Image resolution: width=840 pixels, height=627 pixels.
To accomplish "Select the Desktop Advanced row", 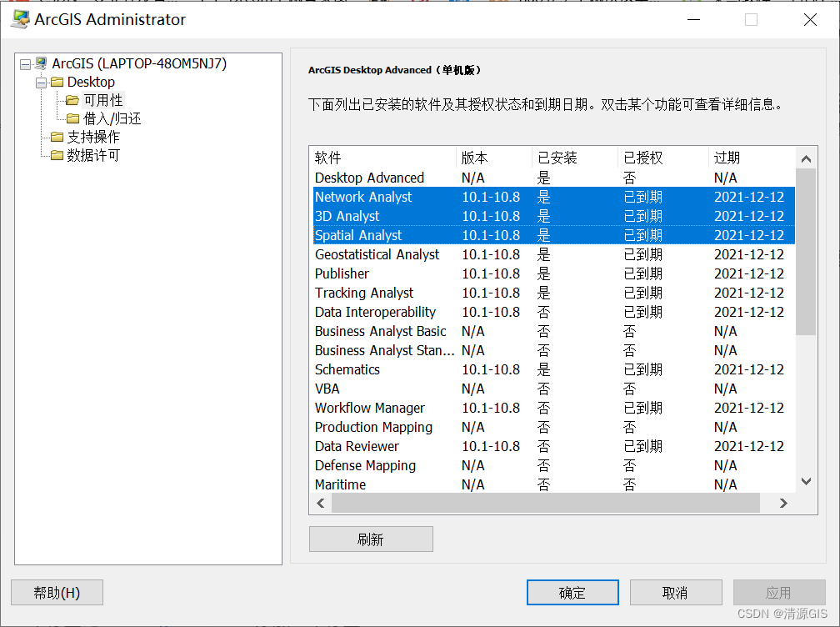I will coord(552,178).
